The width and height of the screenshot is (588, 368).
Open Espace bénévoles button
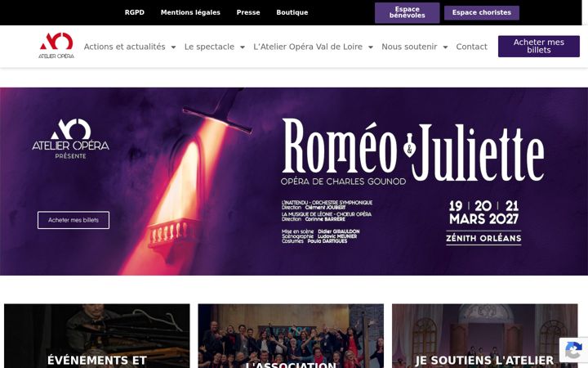click(408, 13)
